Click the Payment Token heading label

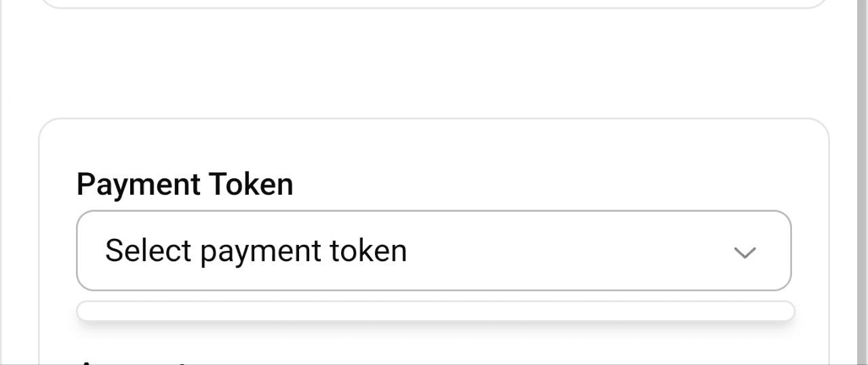(184, 185)
